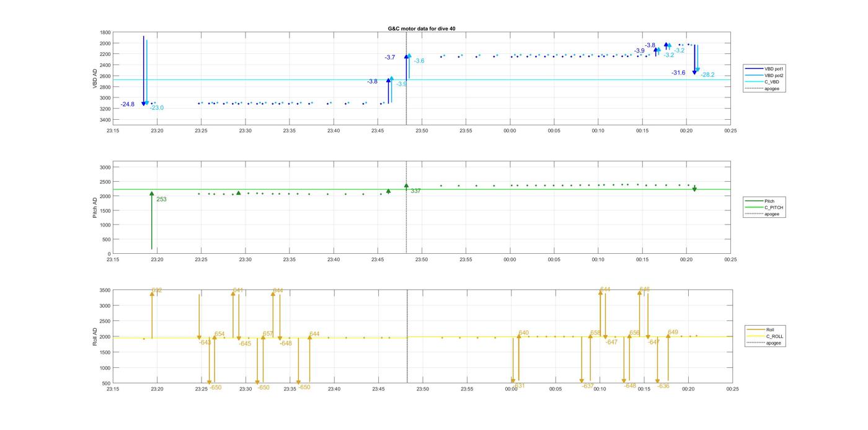Click the '654' roll data label
The height and width of the screenshot is (430, 868).
[x=219, y=334]
